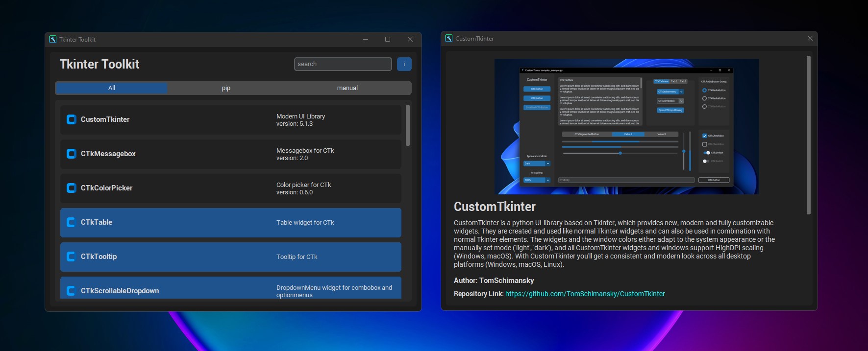The width and height of the screenshot is (868, 351).
Task: Click the CTkColorPicker package icon
Action: pyautogui.click(x=71, y=188)
